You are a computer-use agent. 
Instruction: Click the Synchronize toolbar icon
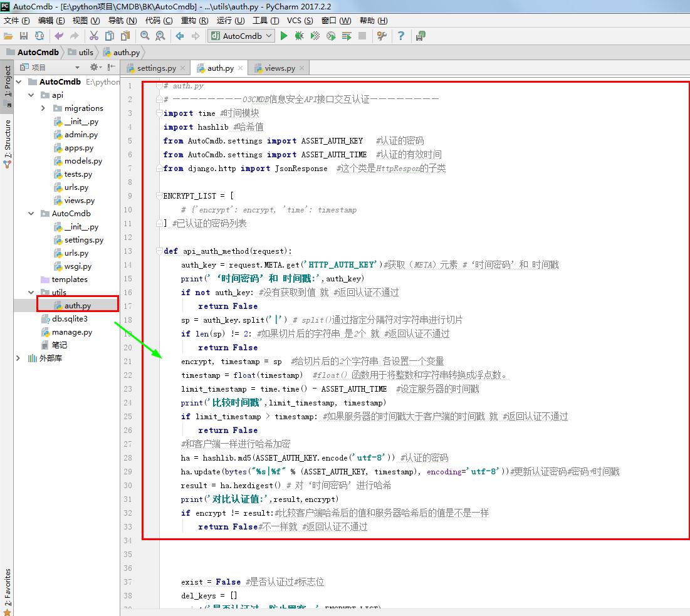point(39,36)
